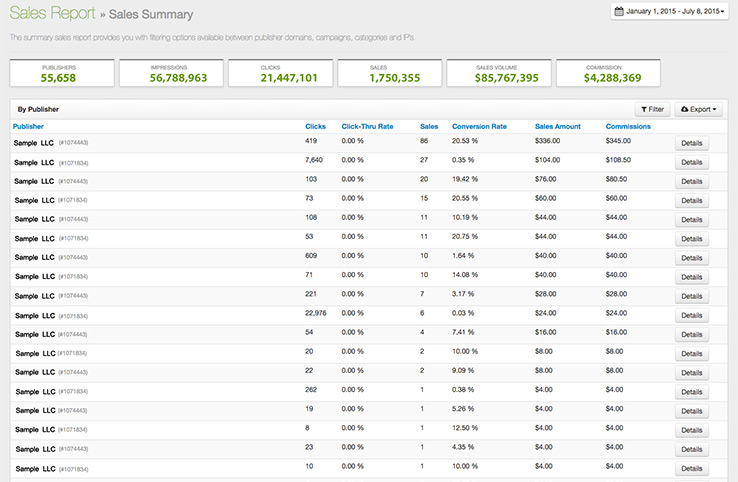Select the Publishers 55,658 summary tile
Screen dimensions: 738x482
coord(62,73)
